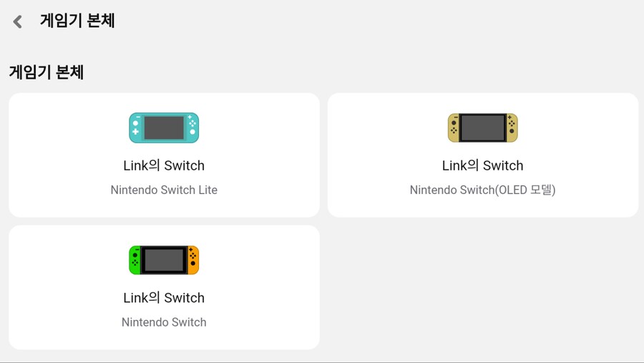This screenshot has width=644, height=363.
Task: Click the orange right Joy-Con
Action: pyautogui.click(x=193, y=261)
